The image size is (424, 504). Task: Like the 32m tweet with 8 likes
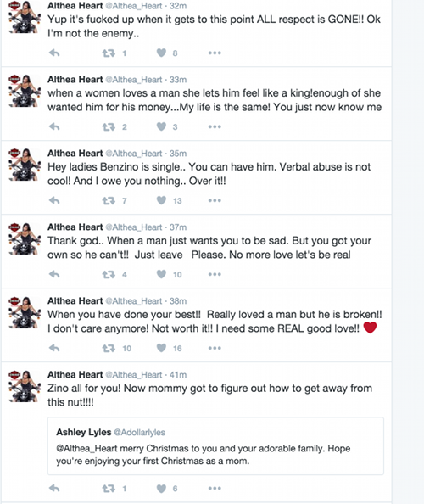pyautogui.click(x=161, y=53)
